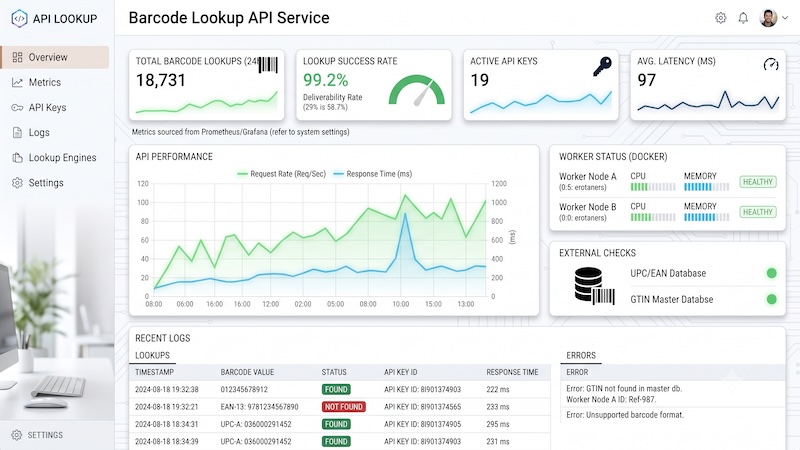The width and height of the screenshot is (800, 450).
Task: Toggle Response Time legend entry
Action: 372,174
